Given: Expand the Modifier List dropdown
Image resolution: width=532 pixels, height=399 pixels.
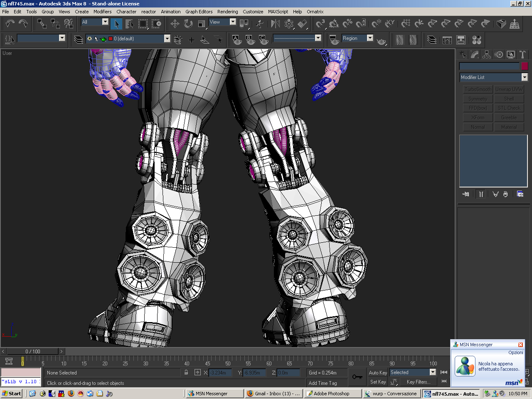Looking at the screenshot, I should coord(524,77).
